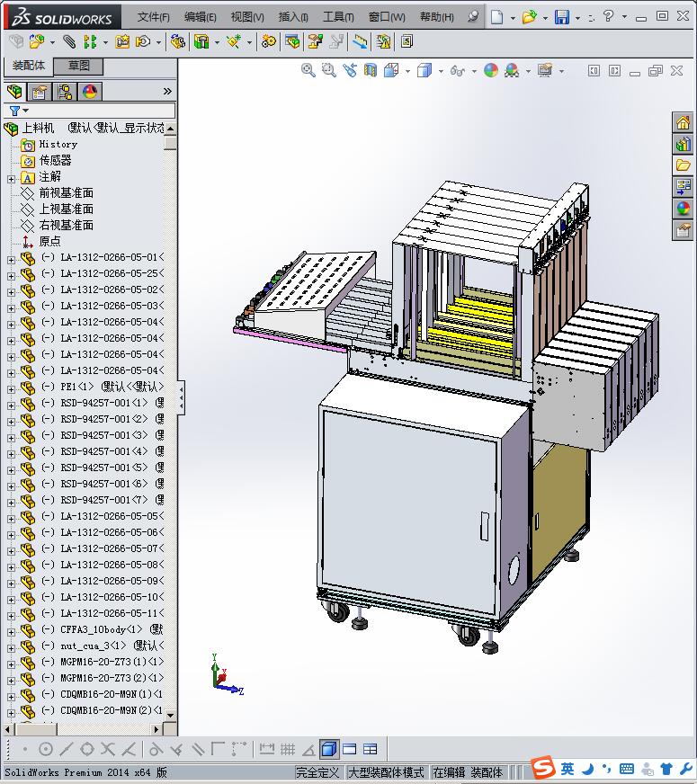Click the Save disk icon

(562, 17)
